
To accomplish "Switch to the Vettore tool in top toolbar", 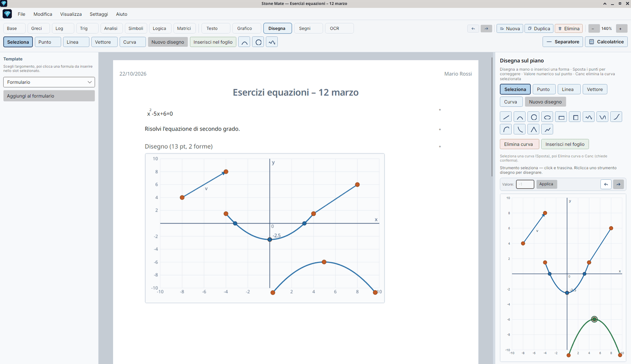I will [104, 42].
